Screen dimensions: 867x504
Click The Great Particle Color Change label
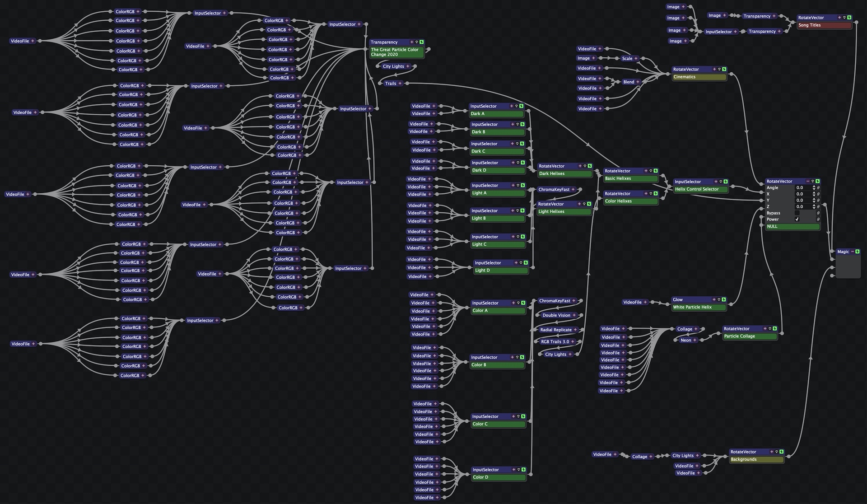click(397, 52)
